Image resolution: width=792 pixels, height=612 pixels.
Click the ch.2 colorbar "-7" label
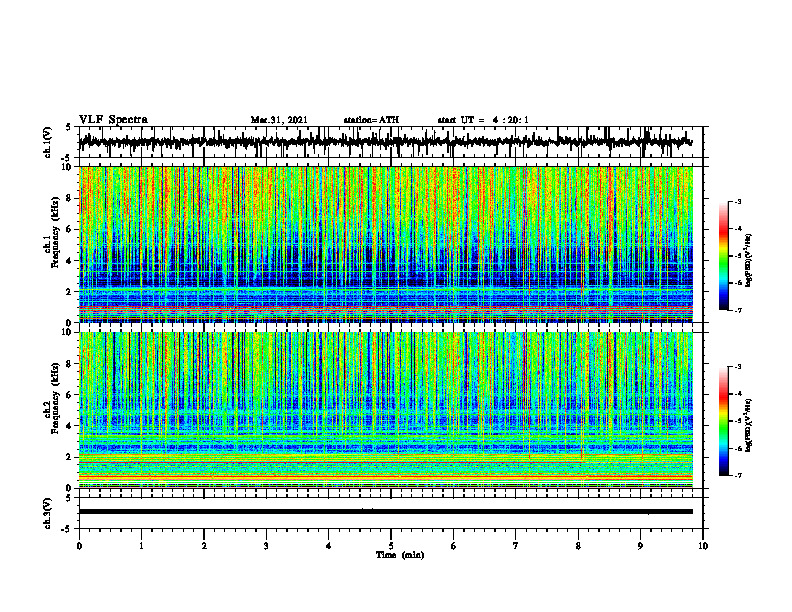(737, 476)
